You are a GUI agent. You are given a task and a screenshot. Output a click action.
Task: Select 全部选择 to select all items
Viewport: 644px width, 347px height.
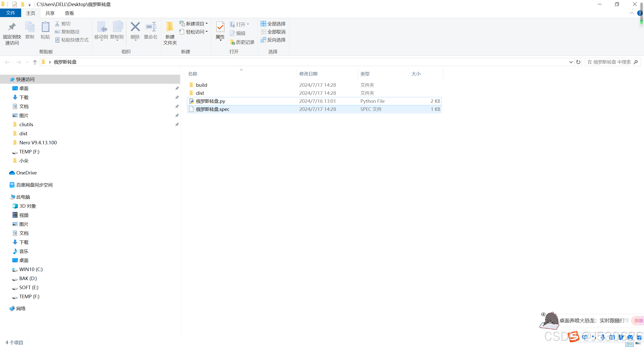[x=273, y=23]
